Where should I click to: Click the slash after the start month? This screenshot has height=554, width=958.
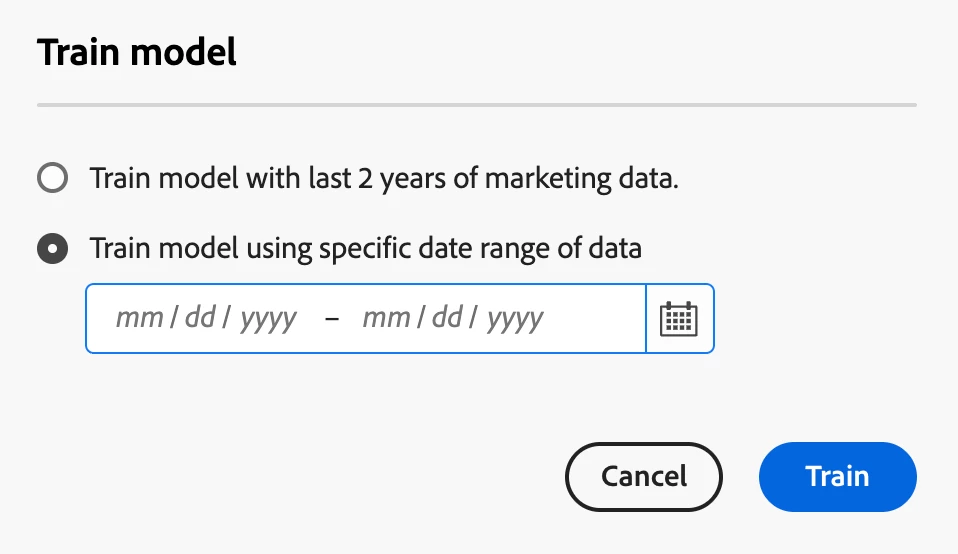coord(173,319)
